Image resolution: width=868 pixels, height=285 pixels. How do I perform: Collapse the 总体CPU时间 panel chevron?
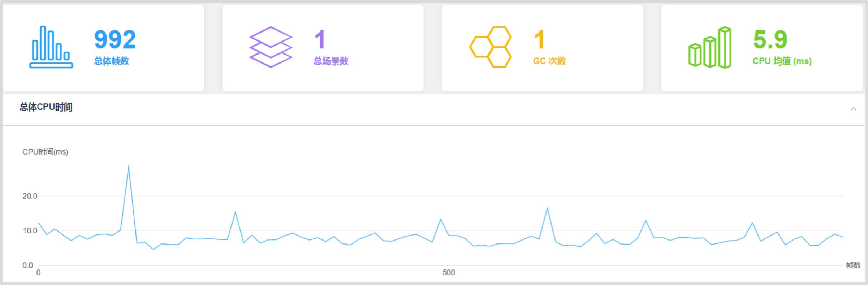click(854, 109)
